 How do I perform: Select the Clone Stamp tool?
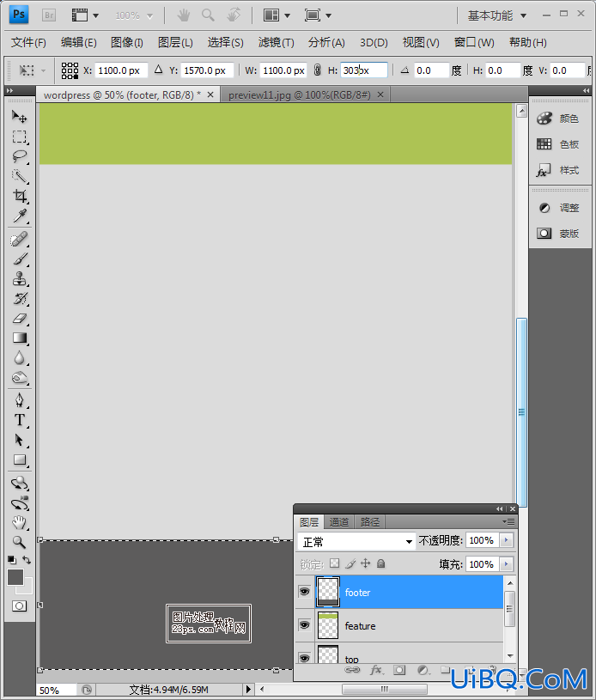pyautogui.click(x=19, y=279)
